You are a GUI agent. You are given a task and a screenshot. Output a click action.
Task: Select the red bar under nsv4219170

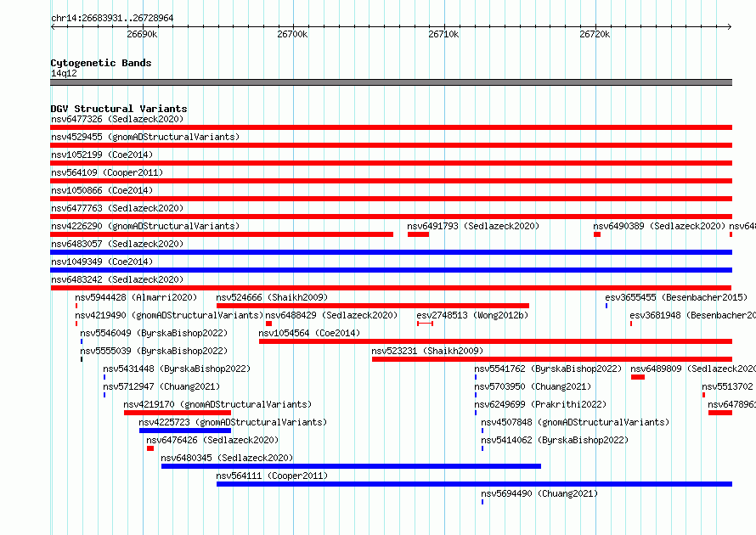[x=178, y=413]
